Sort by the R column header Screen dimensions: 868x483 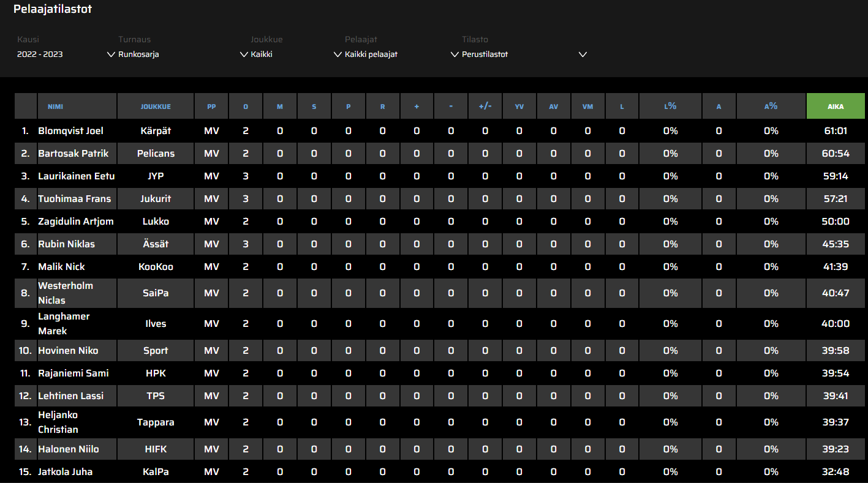(383, 106)
